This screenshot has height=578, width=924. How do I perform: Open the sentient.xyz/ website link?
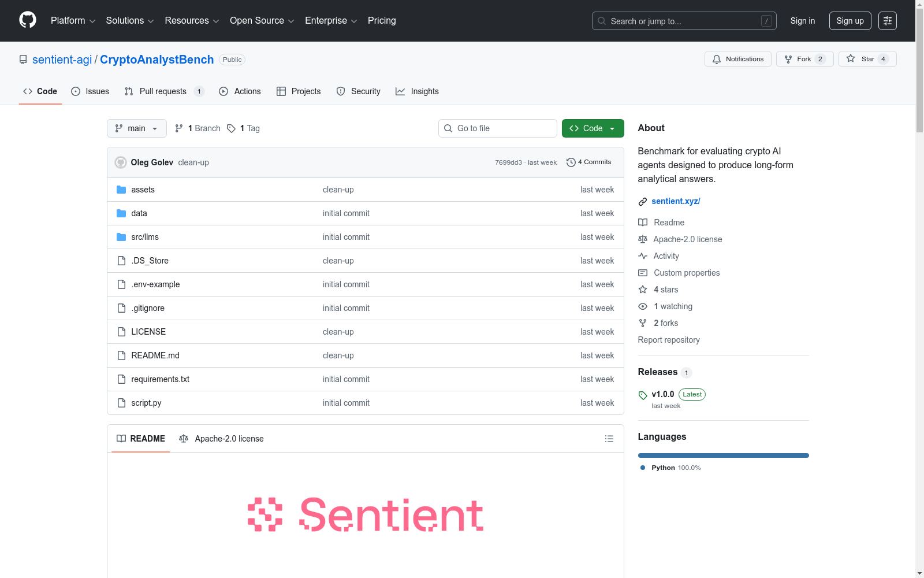click(676, 201)
